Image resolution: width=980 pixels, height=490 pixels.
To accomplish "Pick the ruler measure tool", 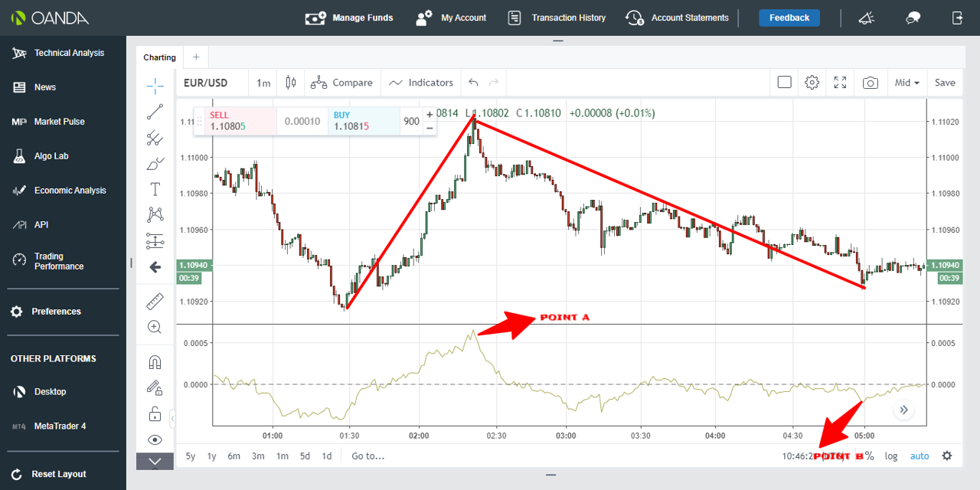I will click(x=155, y=302).
